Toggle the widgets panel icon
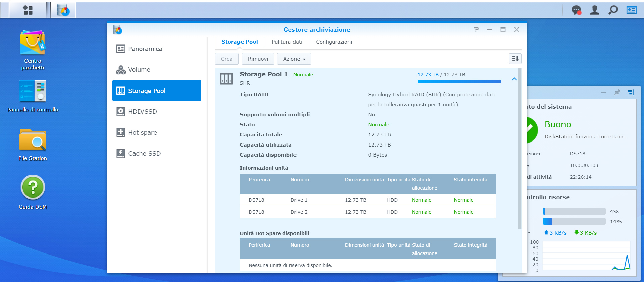The height and width of the screenshot is (282, 644). tap(632, 10)
